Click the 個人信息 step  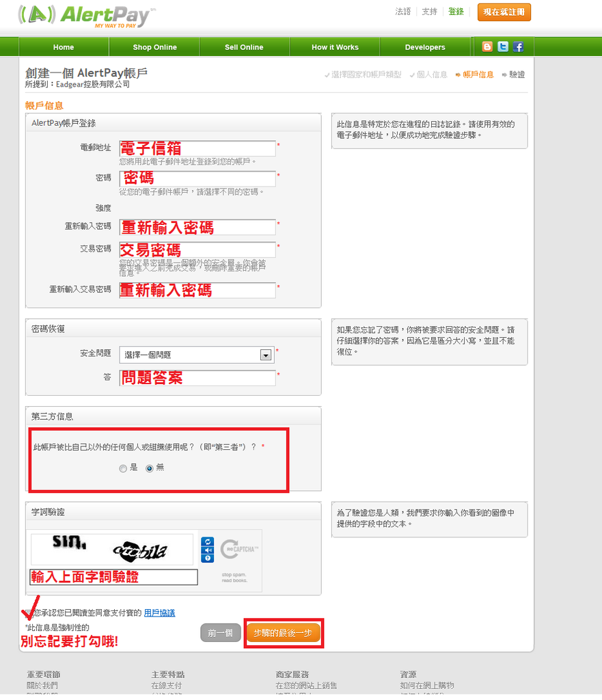(428, 75)
